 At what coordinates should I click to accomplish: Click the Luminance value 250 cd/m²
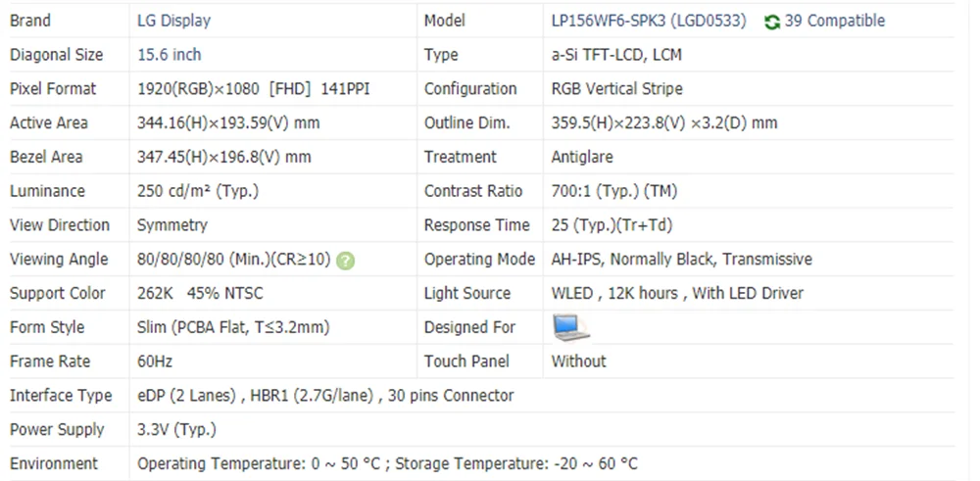(198, 191)
